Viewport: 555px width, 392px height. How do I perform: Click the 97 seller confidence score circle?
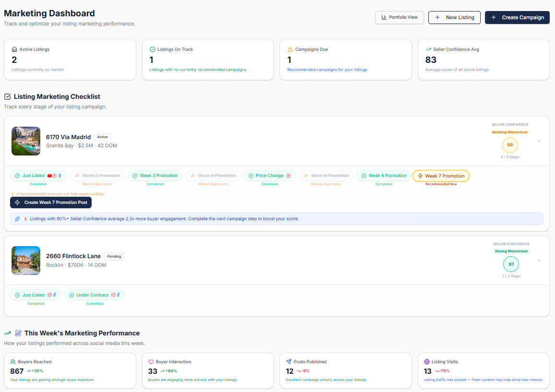[511, 264]
